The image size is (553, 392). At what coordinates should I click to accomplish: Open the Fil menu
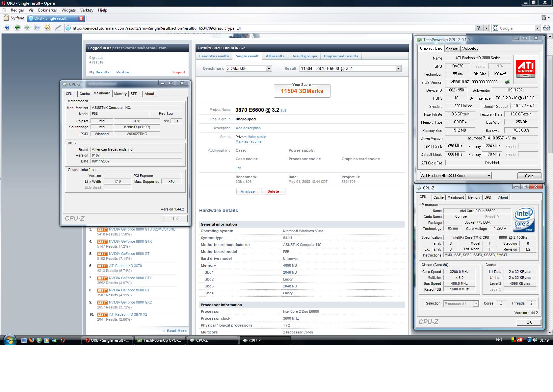pos(4,10)
